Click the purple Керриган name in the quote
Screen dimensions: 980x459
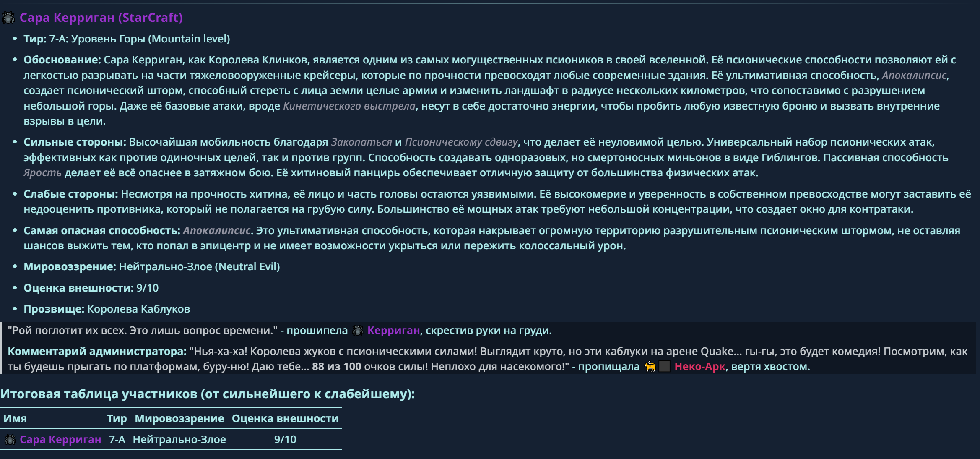pos(393,331)
